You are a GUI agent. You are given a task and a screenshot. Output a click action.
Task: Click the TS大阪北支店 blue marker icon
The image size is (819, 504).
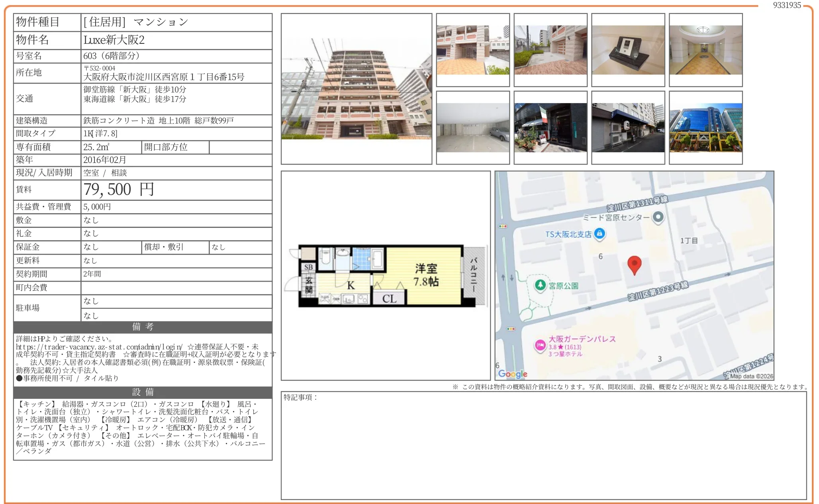click(x=599, y=233)
